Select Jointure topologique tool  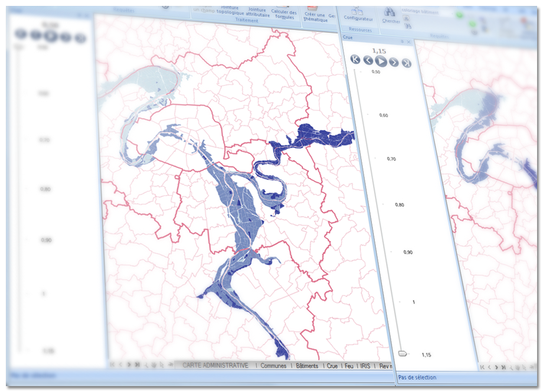tap(230, 11)
